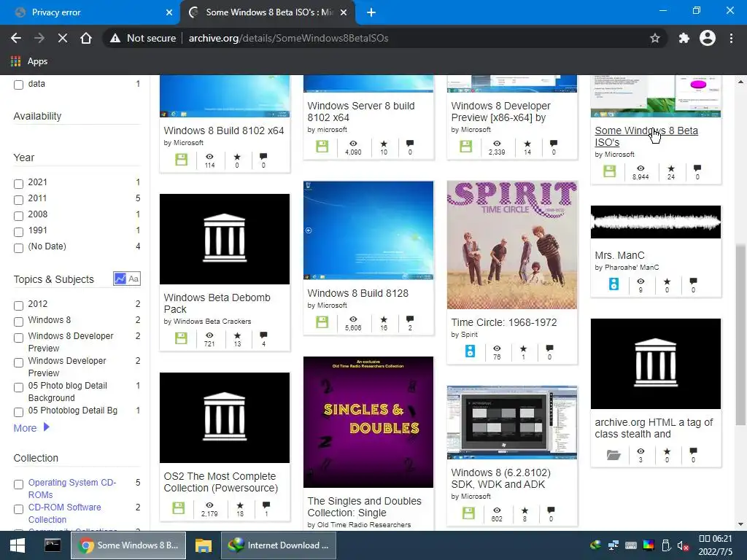
Task: Open the Windows 8 Build 8102 x64 item
Action: 223,131
